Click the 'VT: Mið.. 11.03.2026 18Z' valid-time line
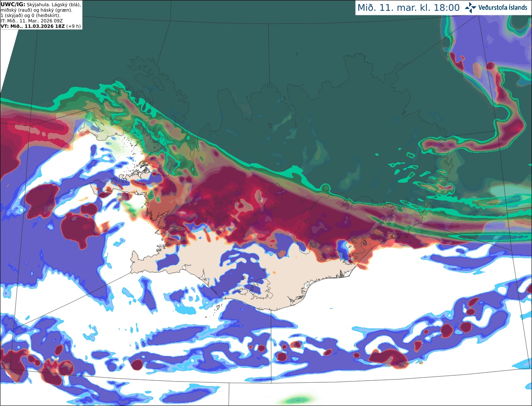 pyautogui.click(x=33, y=26)
